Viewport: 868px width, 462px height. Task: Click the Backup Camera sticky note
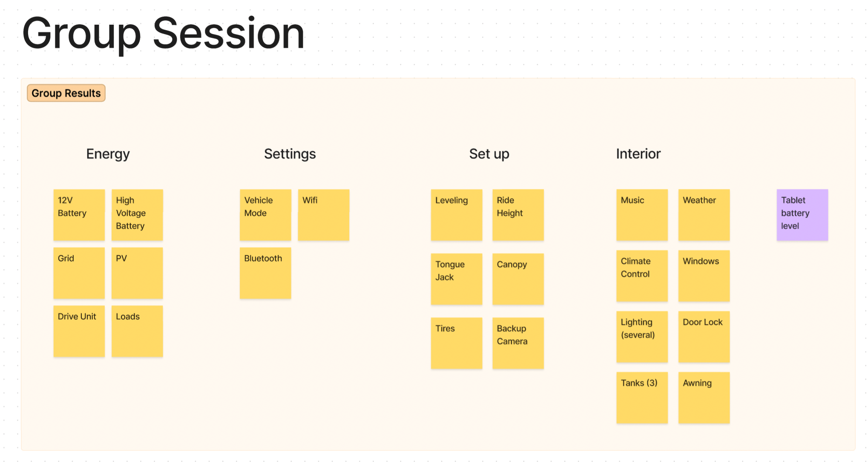click(518, 343)
